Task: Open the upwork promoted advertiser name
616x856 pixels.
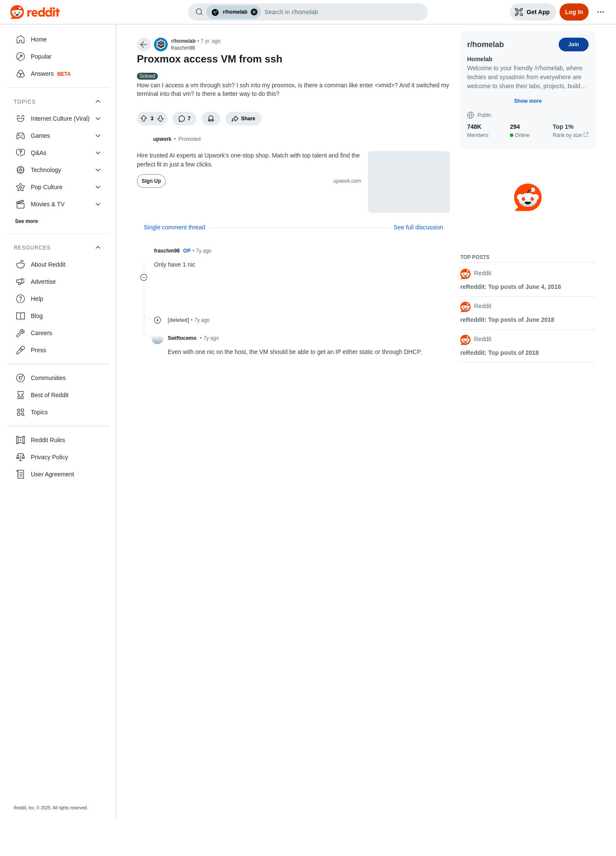Action: [162, 139]
